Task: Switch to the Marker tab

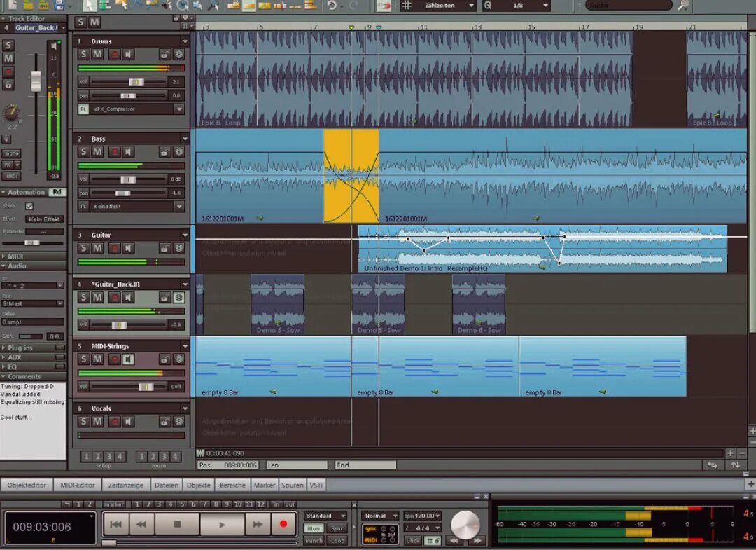Action: pyautogui.click(x=264, y=485)
